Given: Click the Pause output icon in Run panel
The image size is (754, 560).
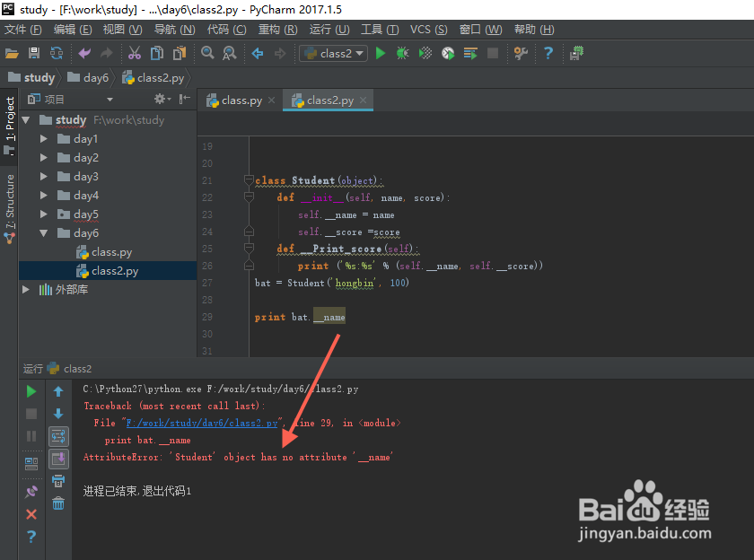Looking at the screenshot, I should 31,436.
